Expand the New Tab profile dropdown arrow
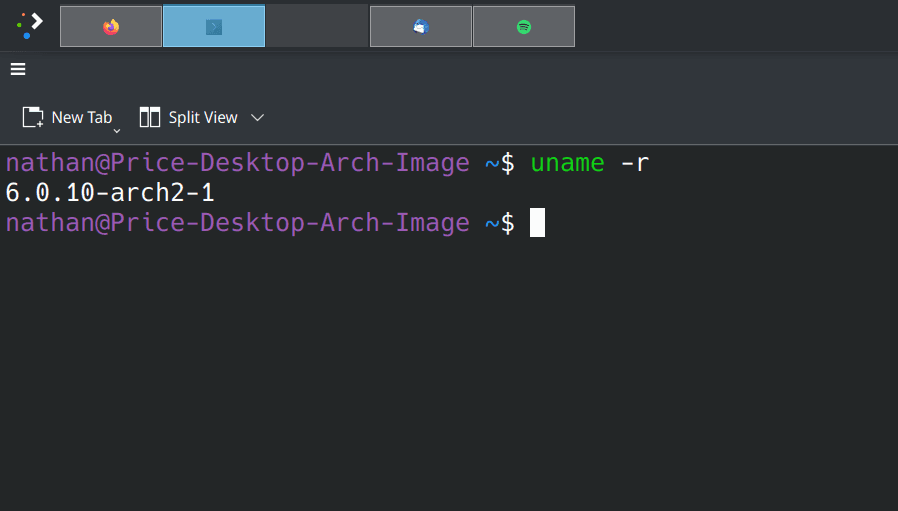 [117, 131]
